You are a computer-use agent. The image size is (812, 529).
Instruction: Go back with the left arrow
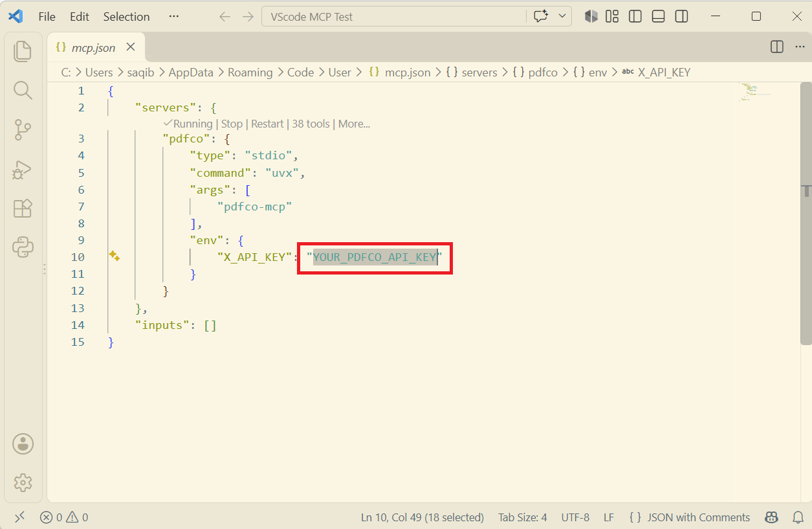point(225,17)
